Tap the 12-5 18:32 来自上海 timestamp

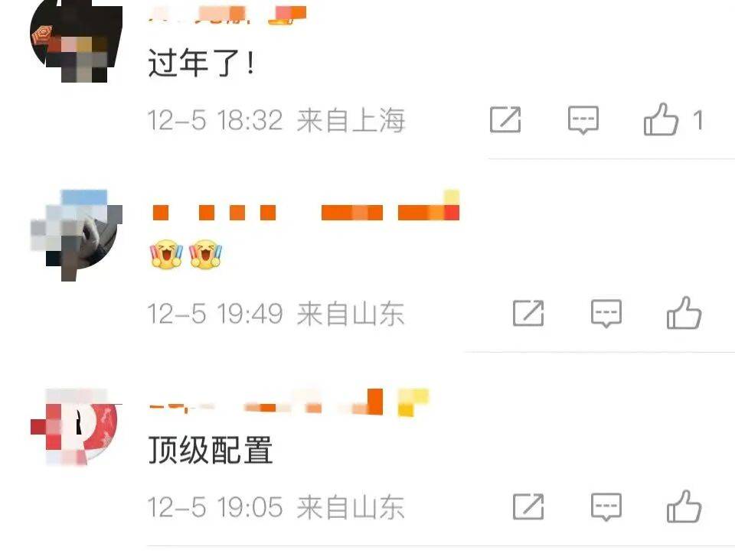click(276, 120)
